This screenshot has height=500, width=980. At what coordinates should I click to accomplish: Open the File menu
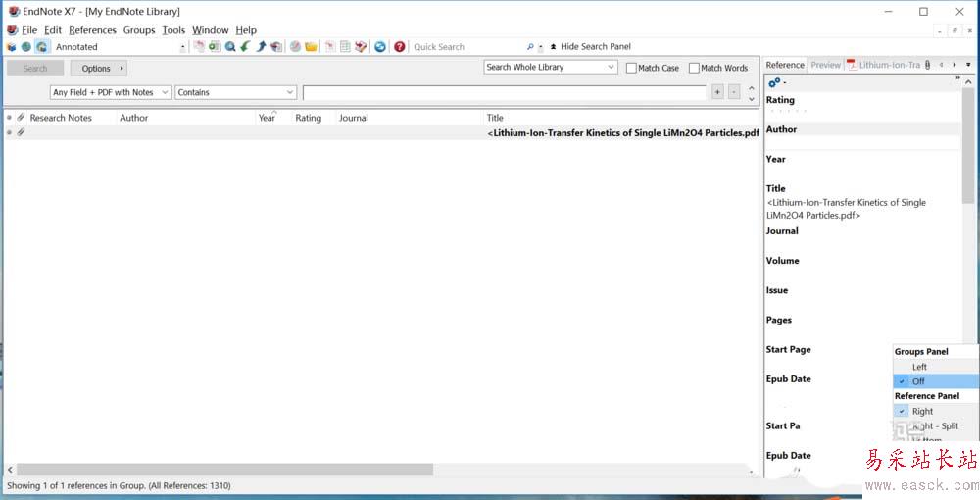tap(29, 30)
